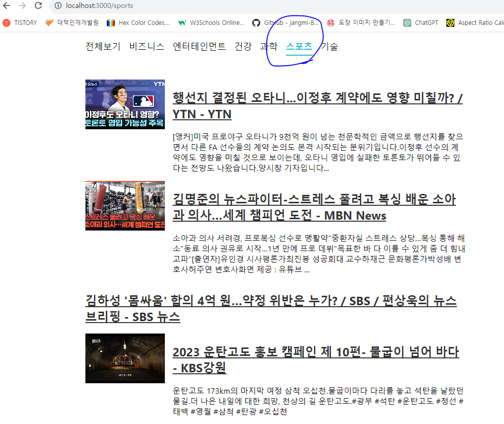
Task: Click the 앵커 미국 프로야구 오타니 description text
Action: point(318,153)
